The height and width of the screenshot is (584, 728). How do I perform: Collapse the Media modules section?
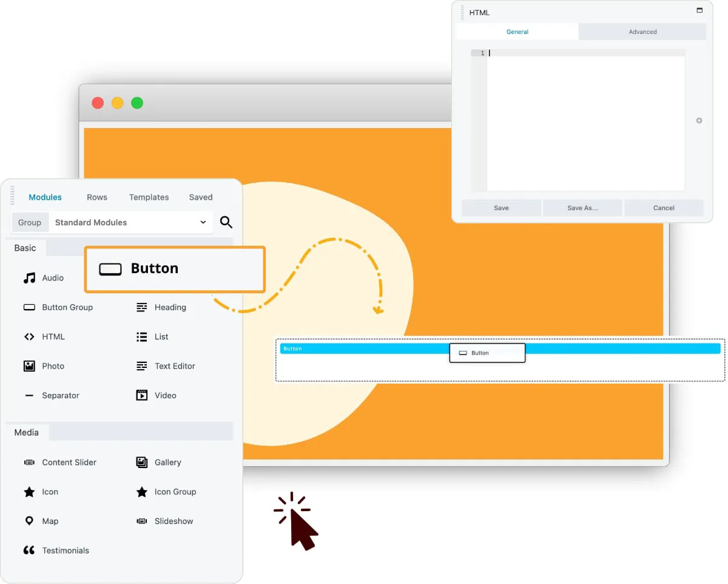pyautogui.click(x=25, y=432)
